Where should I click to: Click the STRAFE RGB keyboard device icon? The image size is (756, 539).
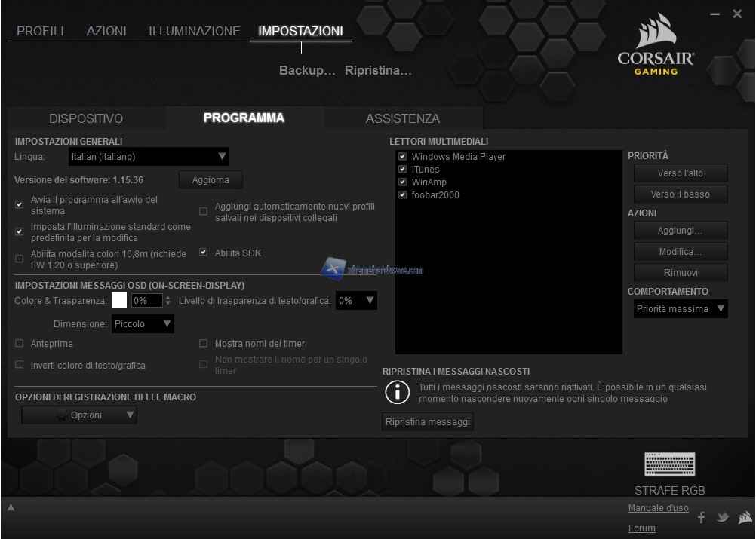[x=669, y=464]
